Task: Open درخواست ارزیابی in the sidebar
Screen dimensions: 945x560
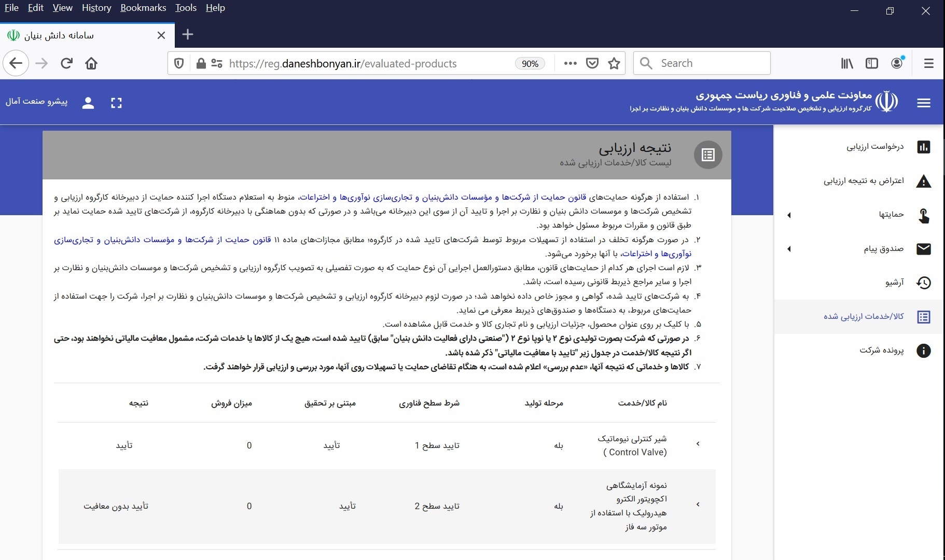Action: pyautogui.click(x=875, y=147)
